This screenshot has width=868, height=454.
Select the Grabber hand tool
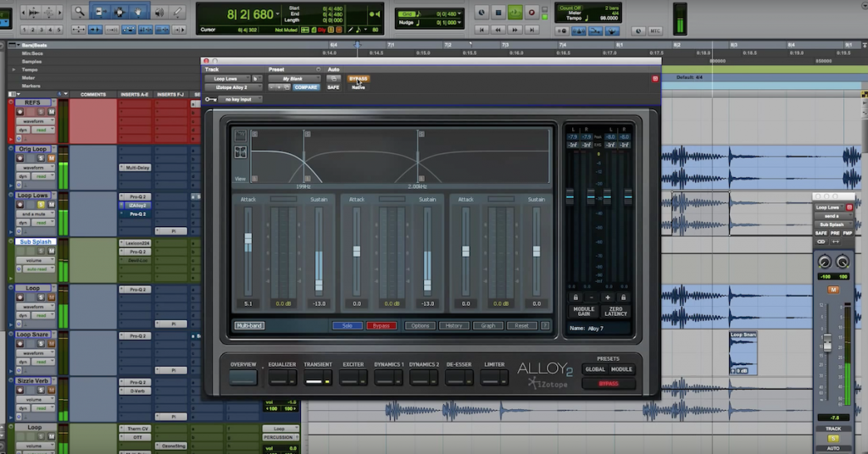coord(138,12)
